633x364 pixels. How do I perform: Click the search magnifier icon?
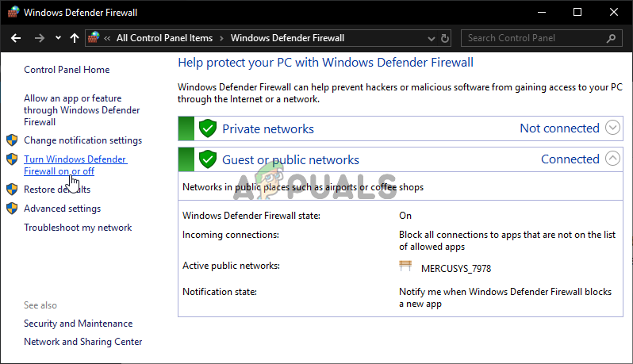tap(612, 38)
